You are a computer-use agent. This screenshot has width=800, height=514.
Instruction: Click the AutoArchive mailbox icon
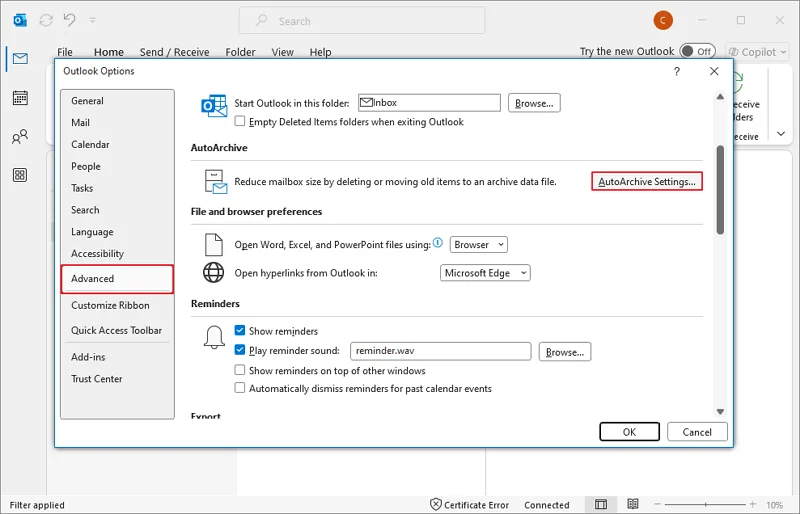tap(215, 182)
